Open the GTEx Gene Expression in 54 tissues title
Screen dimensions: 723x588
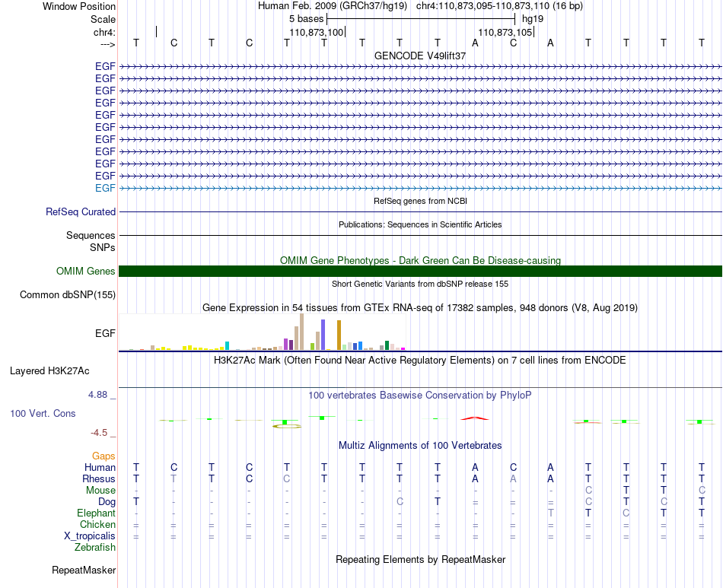[420, 308]
